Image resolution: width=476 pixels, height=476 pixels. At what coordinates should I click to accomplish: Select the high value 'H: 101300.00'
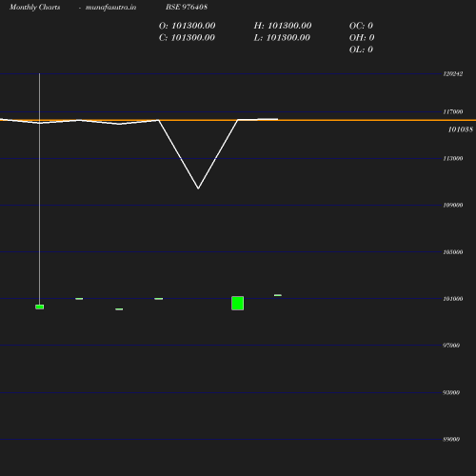point(283,26)
